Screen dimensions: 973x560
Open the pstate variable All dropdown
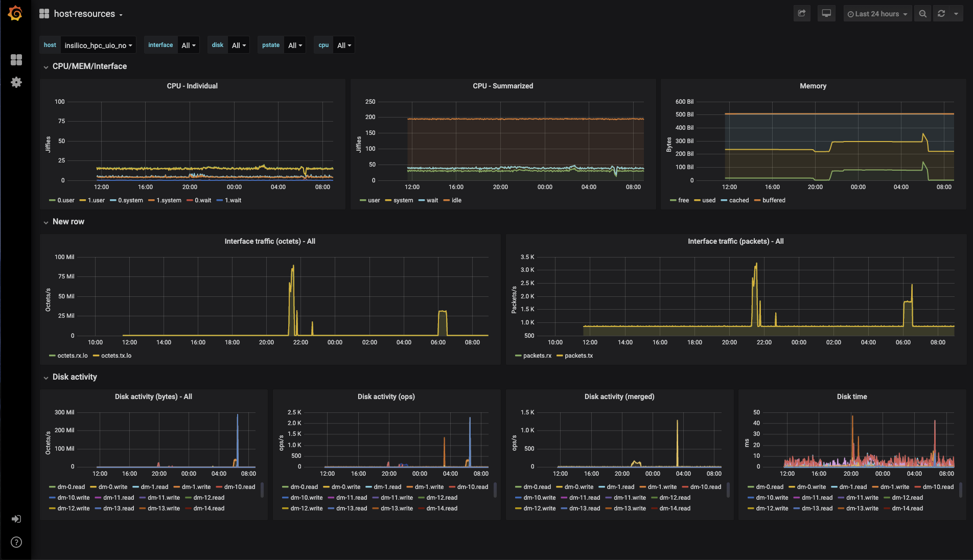(x=295, y=45)
